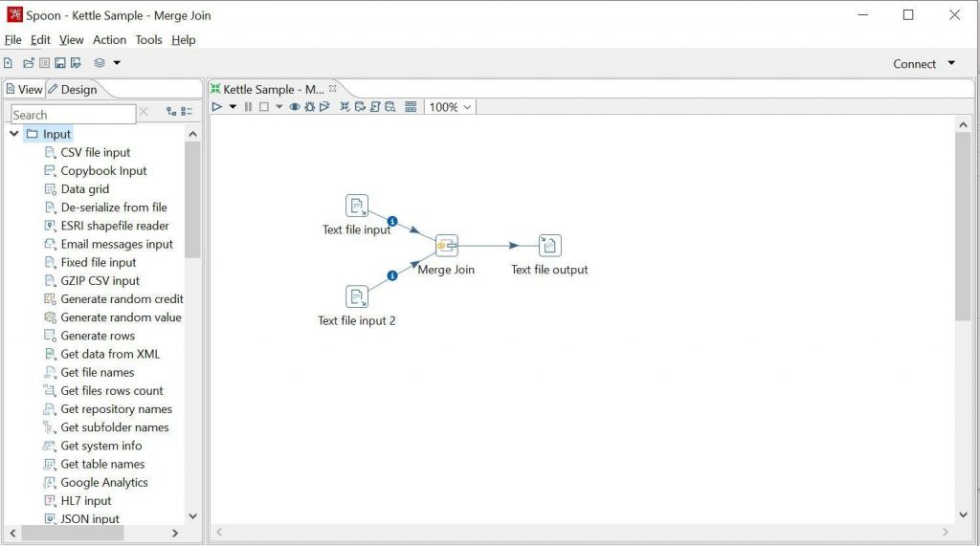Select the Input folder
This screenshot has height=546, width=980.
[50, 134]
